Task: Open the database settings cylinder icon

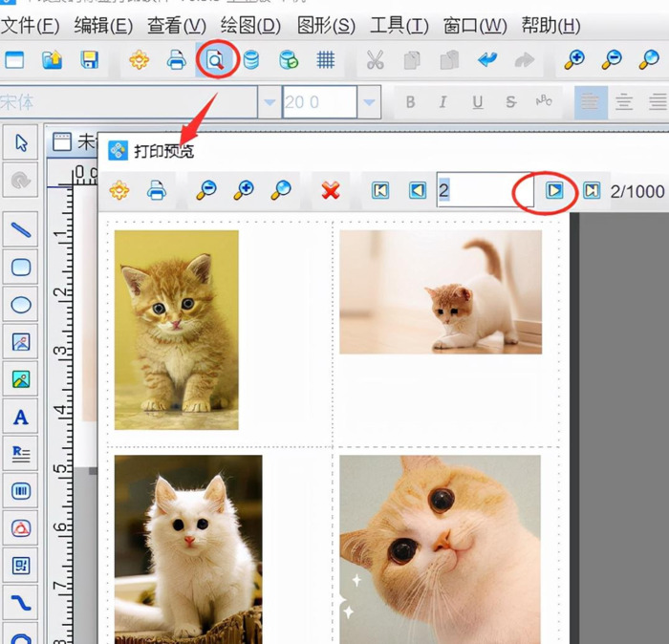Action: (251, 61)
